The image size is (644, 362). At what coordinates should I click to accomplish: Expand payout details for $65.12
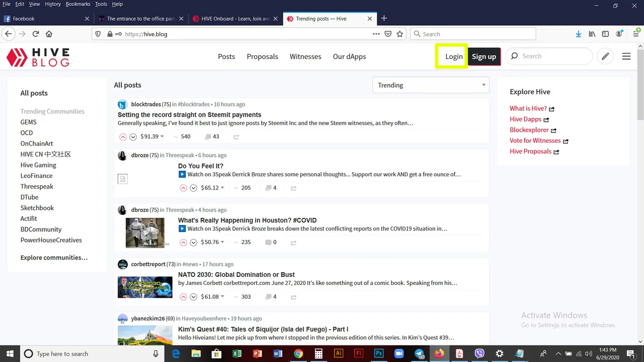pos(212,188)
